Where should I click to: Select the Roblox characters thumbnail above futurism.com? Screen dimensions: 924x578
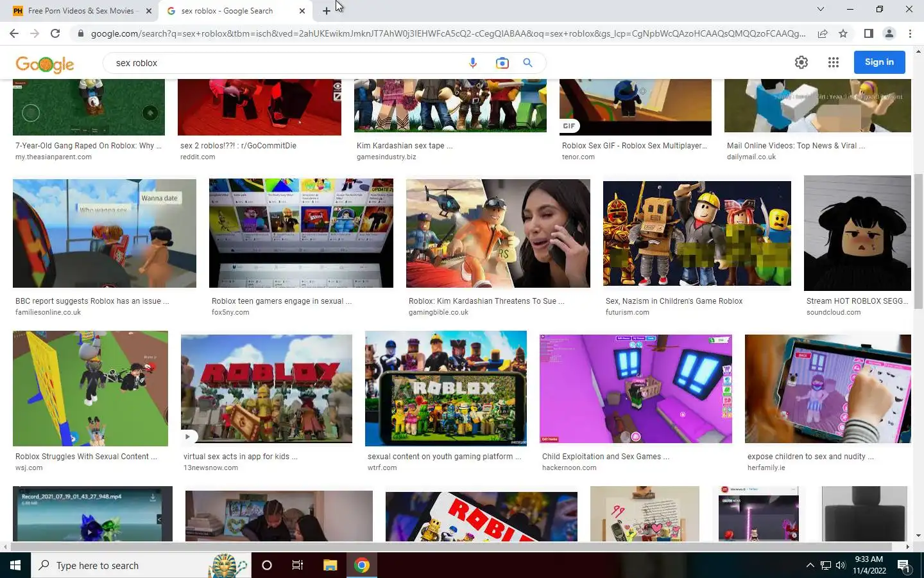697,233
